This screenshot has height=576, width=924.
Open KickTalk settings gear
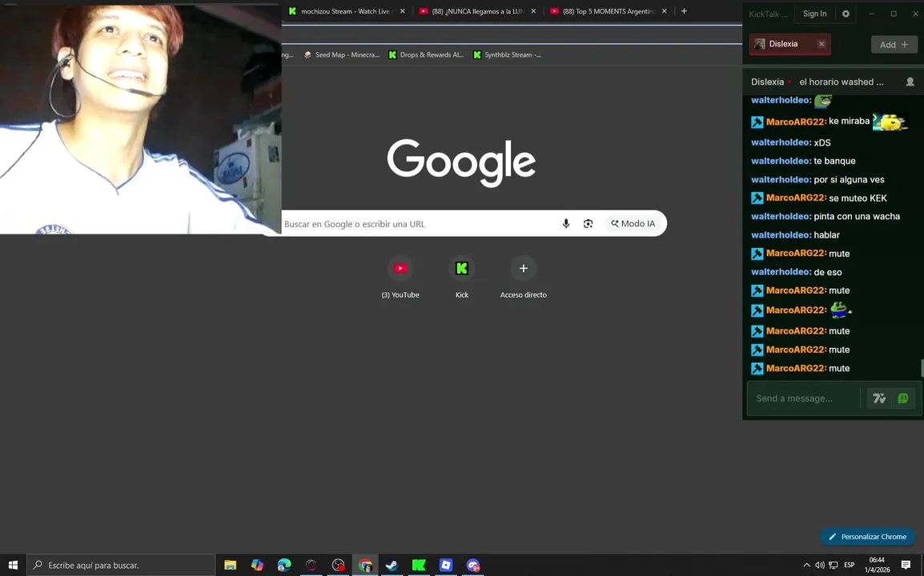point(846,14)
